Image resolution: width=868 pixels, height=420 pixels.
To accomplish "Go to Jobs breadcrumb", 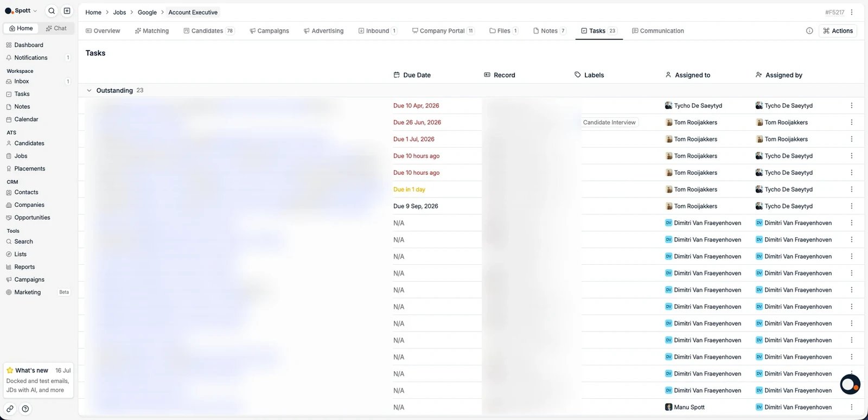I will point(119,12).
